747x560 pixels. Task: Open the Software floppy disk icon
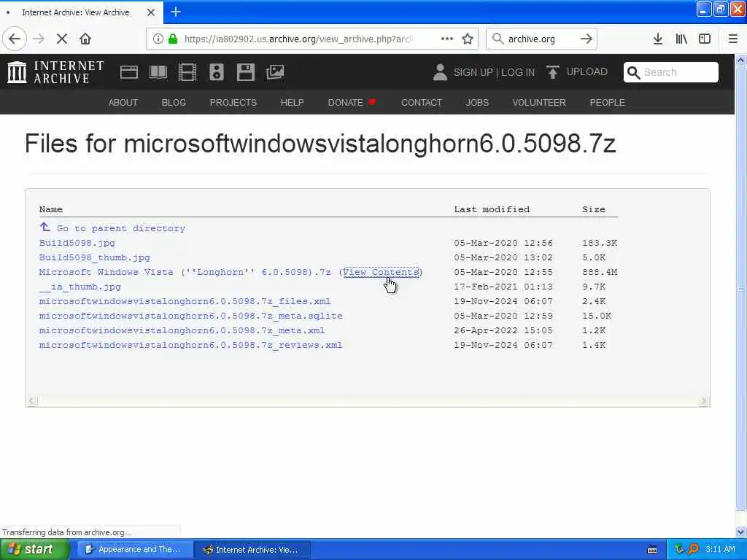tap(246, 72)
